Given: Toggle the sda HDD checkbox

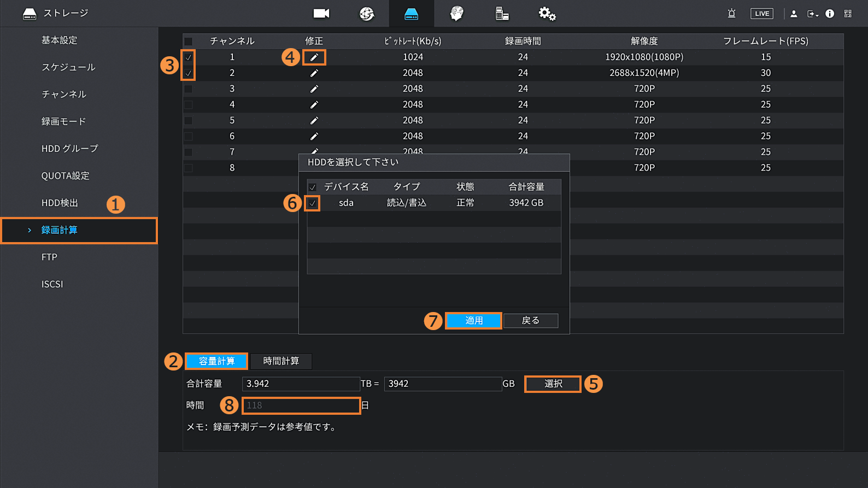Looking at the screenshot, I should (313, 203).
